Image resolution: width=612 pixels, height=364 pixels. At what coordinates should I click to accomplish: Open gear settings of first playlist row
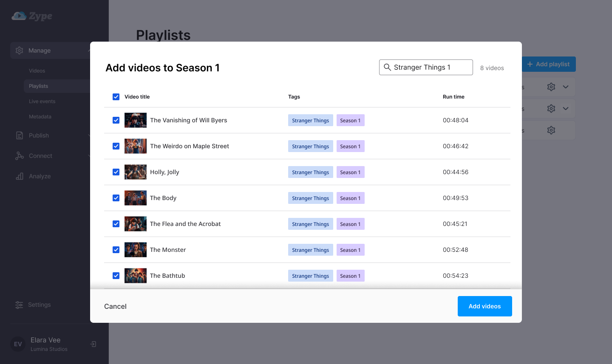pyautogui.click(x=551, y=87)
